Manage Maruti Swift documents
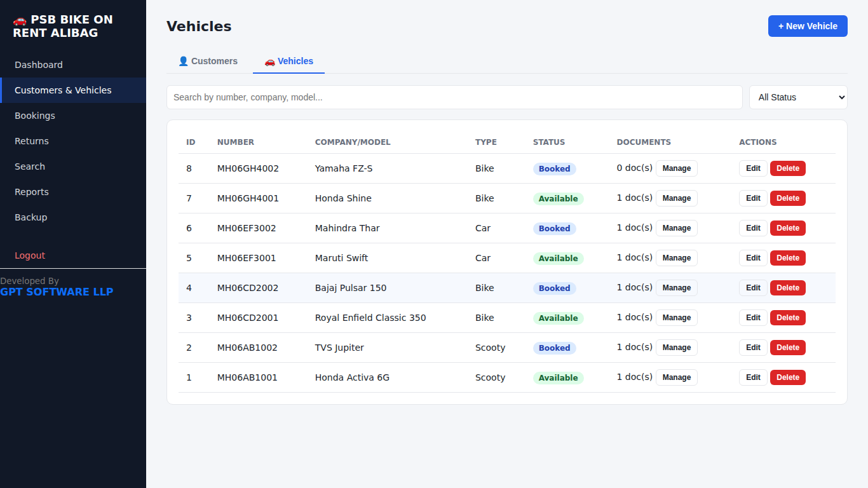Image resolution: width=868 pixels, height=488 pixels. [677, 258]
